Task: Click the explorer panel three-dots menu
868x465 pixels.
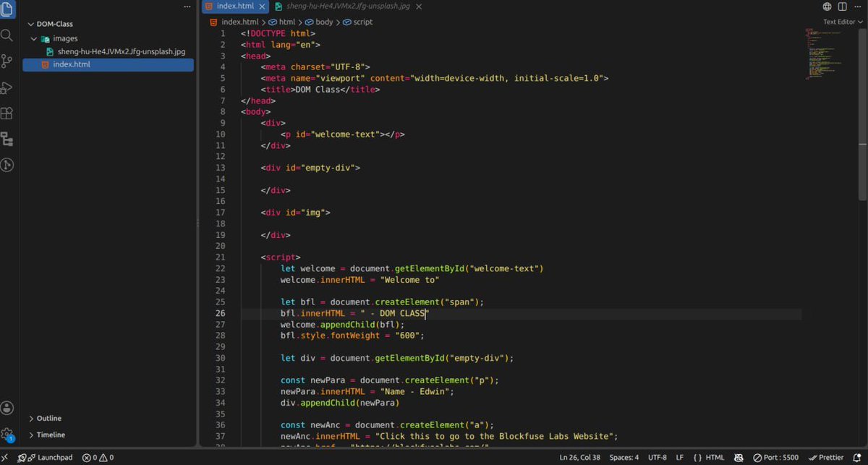Action: point(187,7)
